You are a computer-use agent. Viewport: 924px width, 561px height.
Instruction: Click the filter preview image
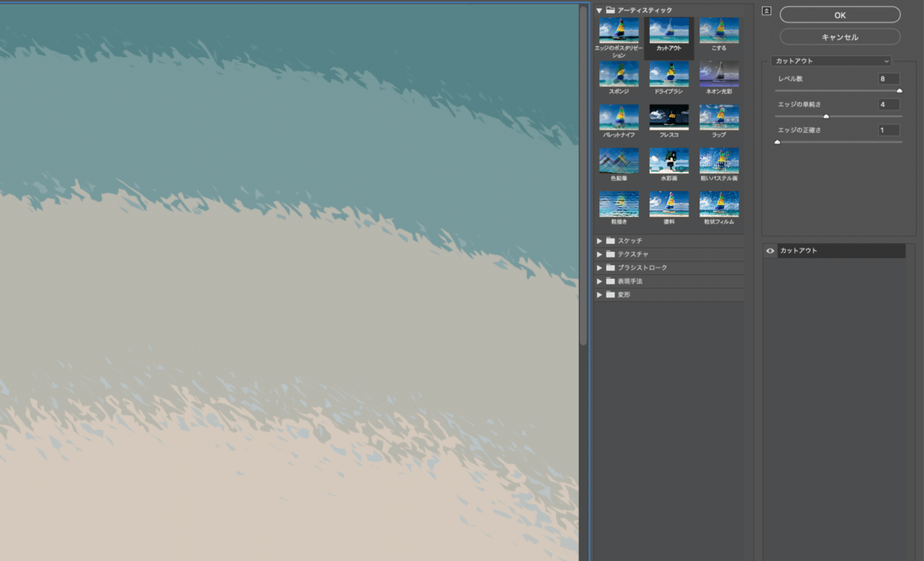coord(289,282)
